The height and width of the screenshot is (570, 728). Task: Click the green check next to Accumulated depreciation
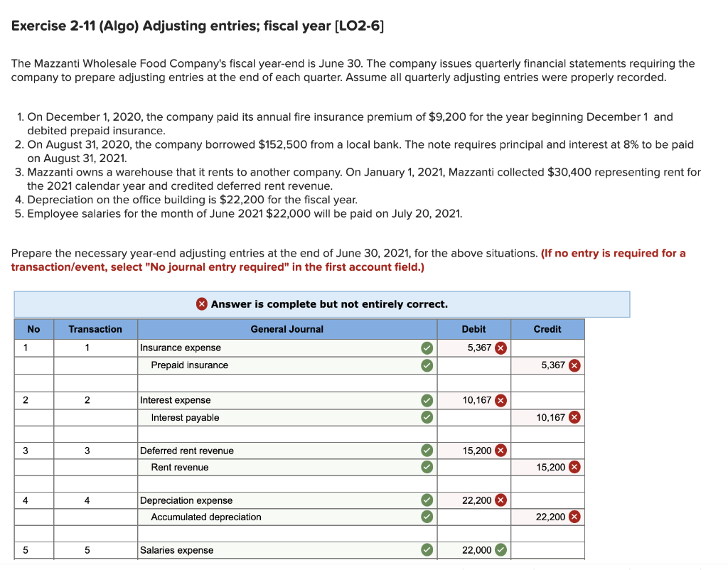426,517
